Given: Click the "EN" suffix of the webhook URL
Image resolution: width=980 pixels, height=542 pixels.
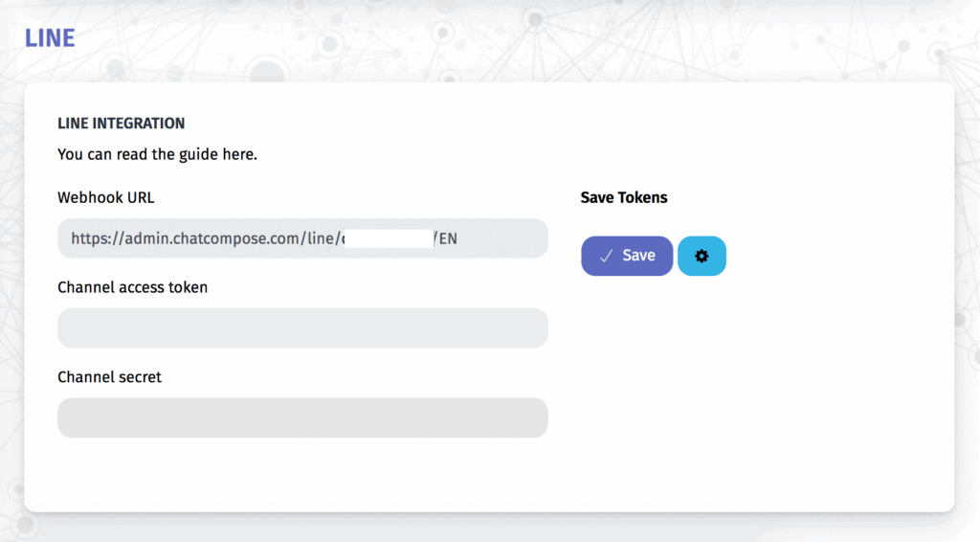Looking at the screenshot, I should tap(448, 238).
